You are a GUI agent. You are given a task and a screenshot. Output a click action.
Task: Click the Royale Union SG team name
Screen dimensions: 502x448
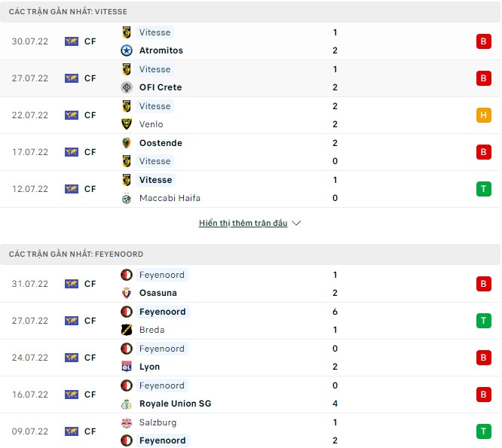point(175,404)
